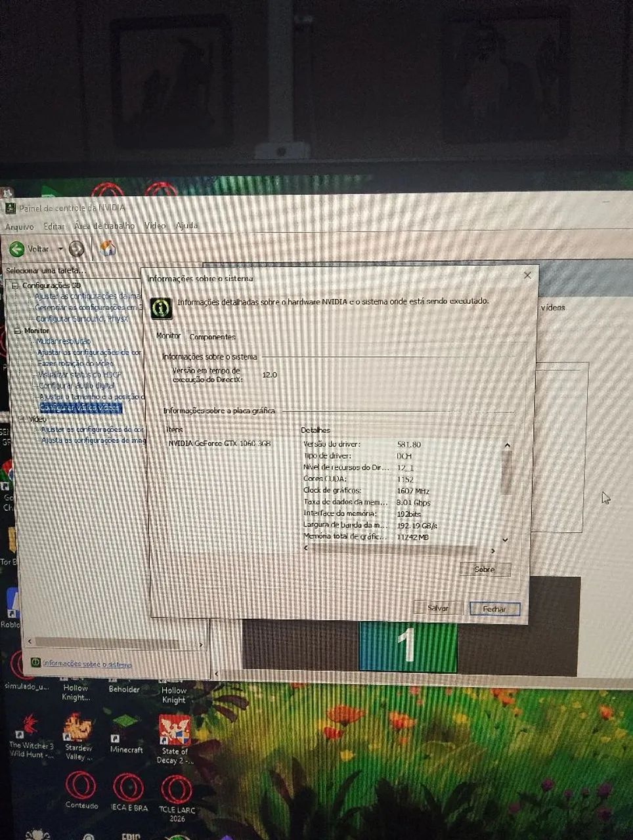Click the Sobre button

(485, 569)
